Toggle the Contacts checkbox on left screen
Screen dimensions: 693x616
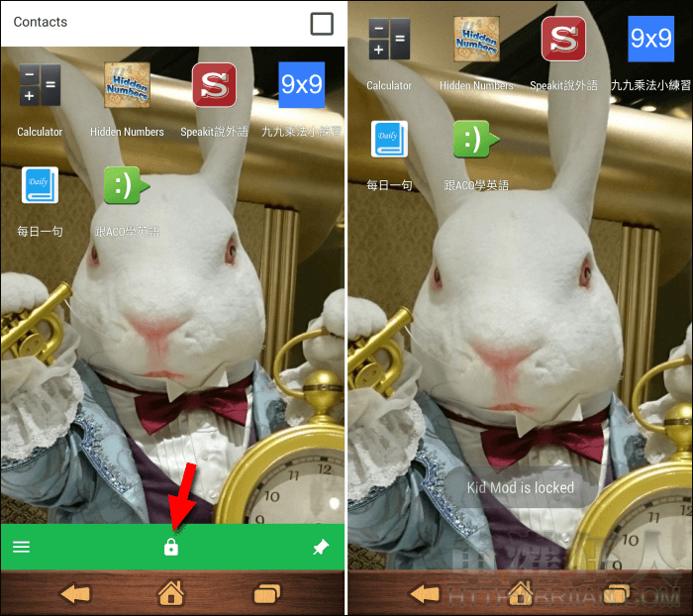tap(322, 24)
